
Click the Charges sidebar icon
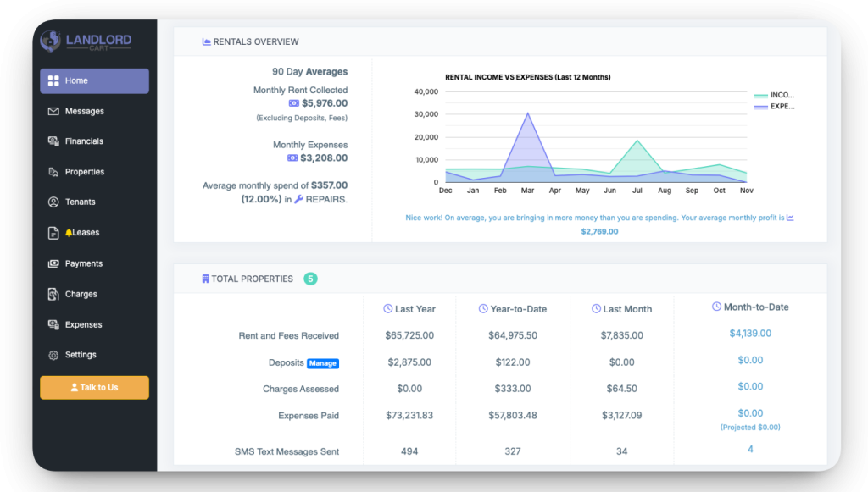tap(53, 294)
